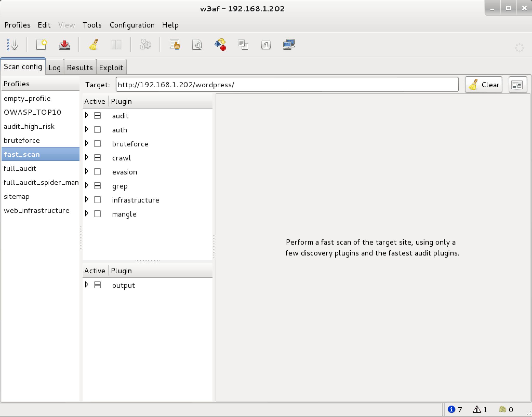The image size is (532, 417).
Task: Open the fuzzy request wrench-page icon
Action: 197,45
